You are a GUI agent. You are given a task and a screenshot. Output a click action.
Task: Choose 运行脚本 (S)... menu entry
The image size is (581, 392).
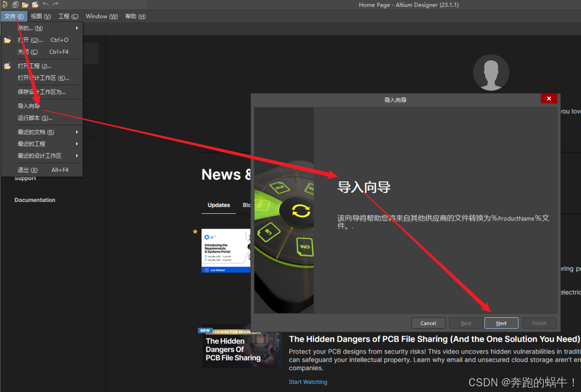click(42, 118)
